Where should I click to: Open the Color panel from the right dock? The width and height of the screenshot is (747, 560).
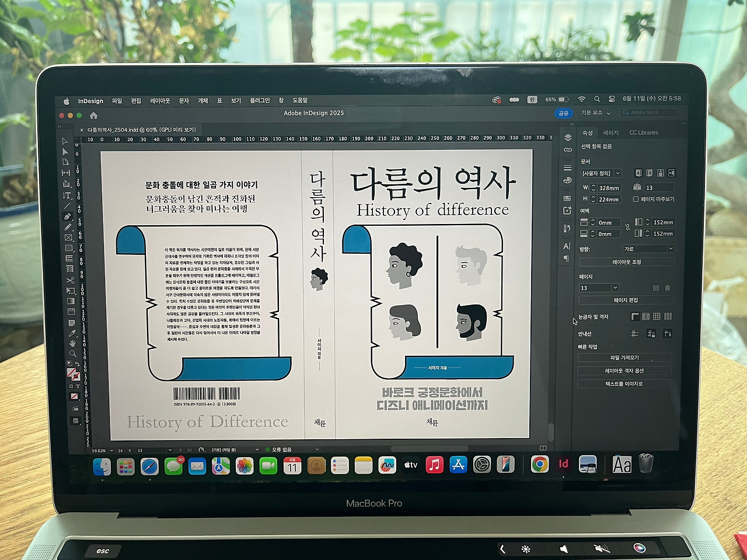[x=567, y=180]
